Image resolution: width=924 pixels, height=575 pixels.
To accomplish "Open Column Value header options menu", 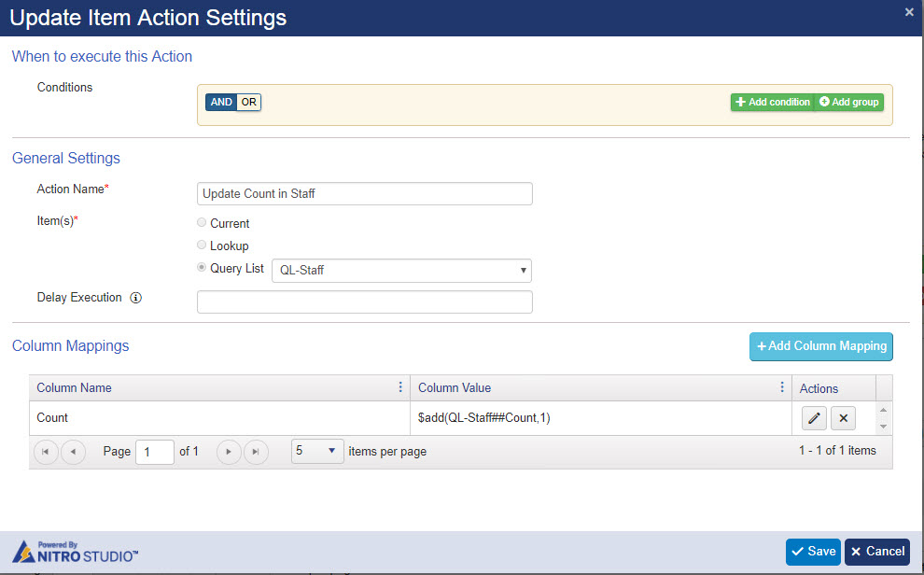I will coord(781,387).
